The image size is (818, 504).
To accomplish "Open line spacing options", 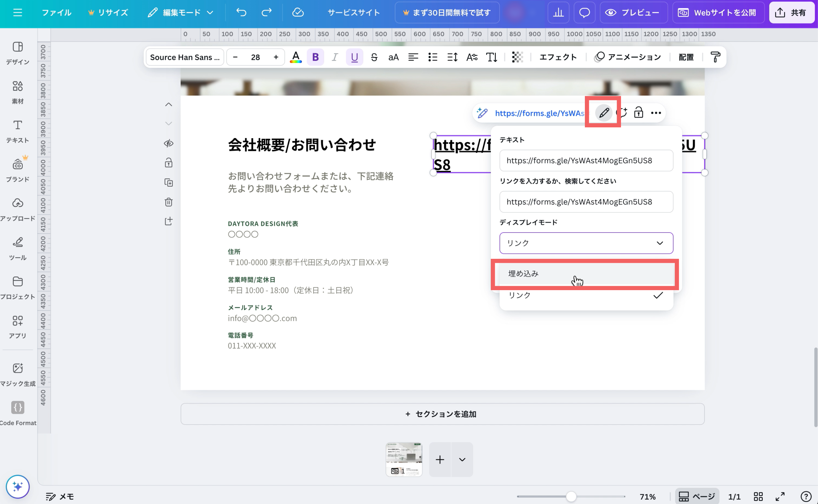I will point(452,57).
